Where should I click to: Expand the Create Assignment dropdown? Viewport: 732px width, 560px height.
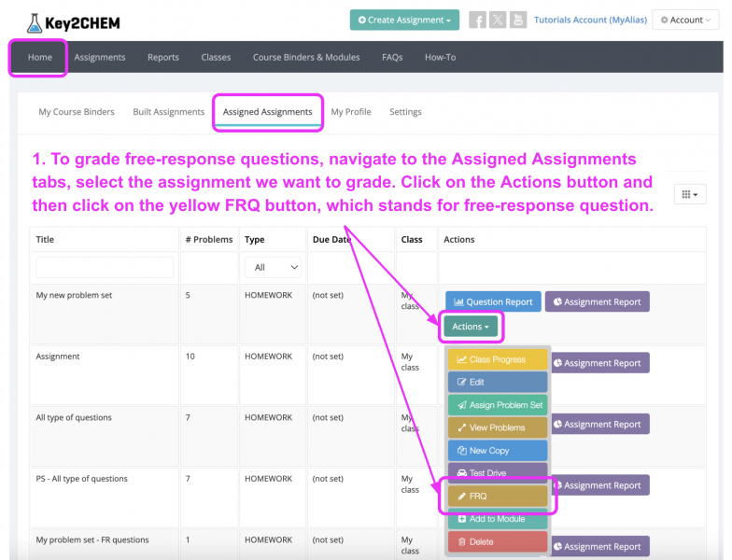point(404,20)
